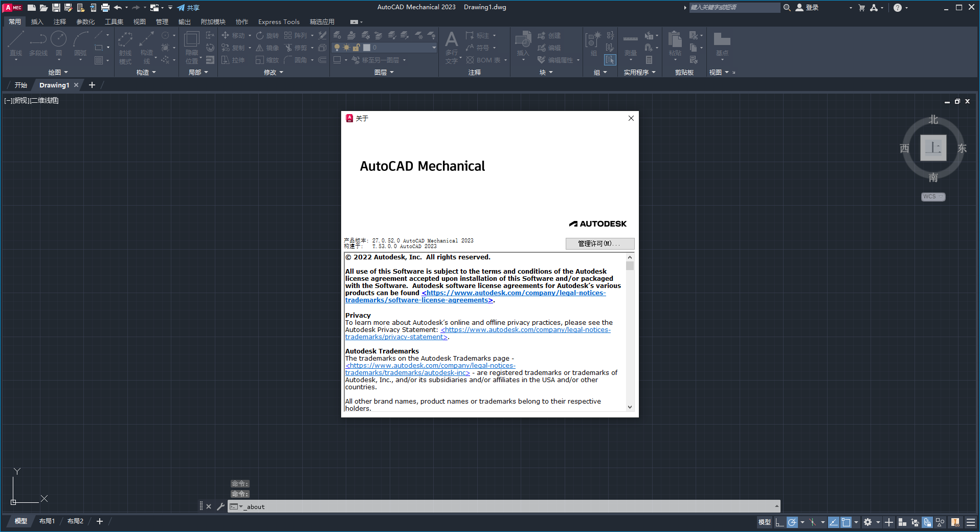Switch to the 插入 ribbon tab
The height and width of the screenshot is (532, 980).
(x=37, y=21)
